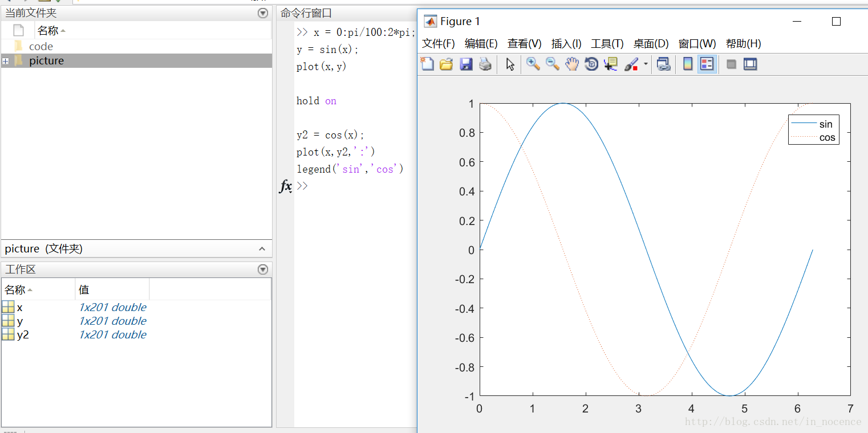Select the Zoom Out magnifier tool
Viewport: 868px width, 433px height.
pyautogui.click(x=553, y=64)
